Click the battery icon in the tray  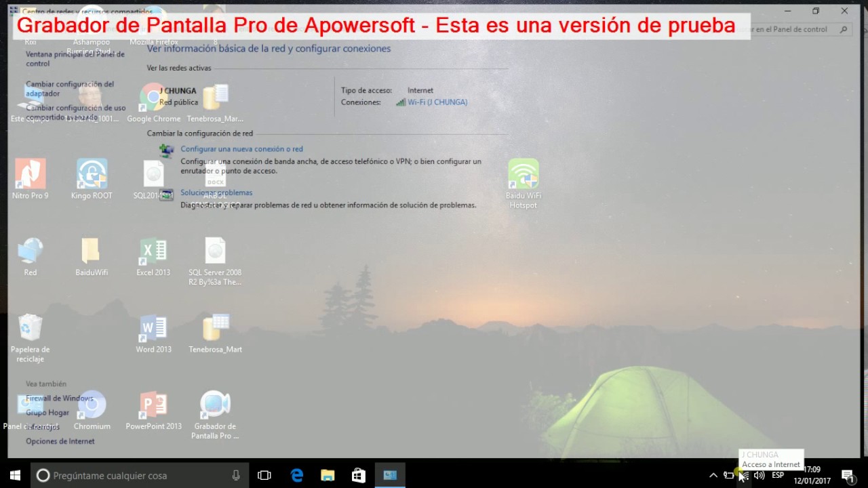tap(729, 476)
